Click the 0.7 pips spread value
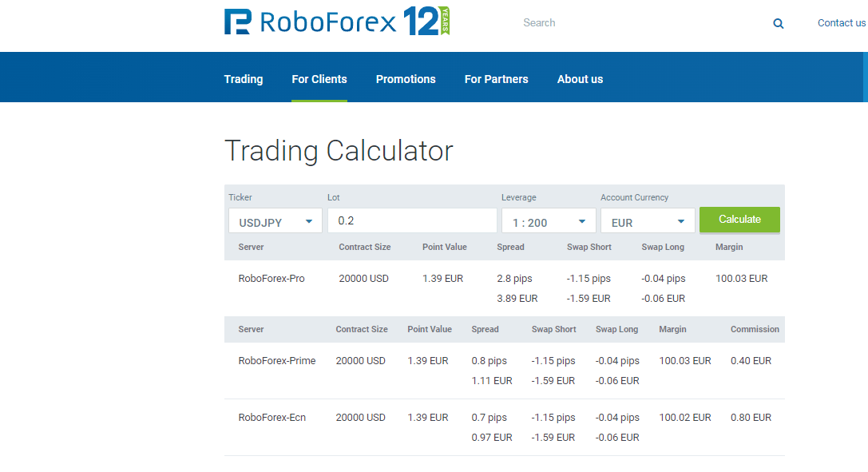Viewport: 868px width, 472px height. point(489,418)
